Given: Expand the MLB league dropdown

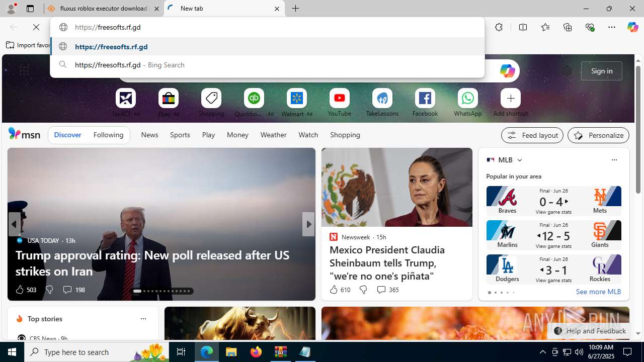Looking at the screenshot, I should pos(519,160).
